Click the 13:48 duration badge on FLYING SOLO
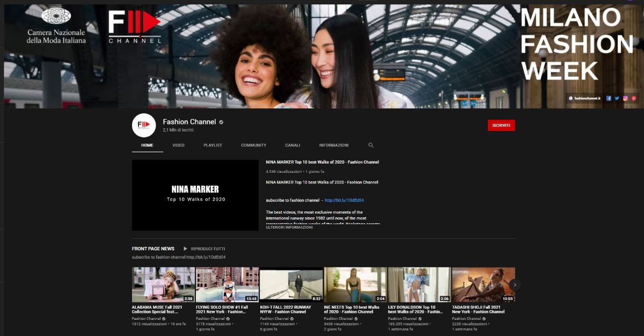 click(x=251, y=298)
